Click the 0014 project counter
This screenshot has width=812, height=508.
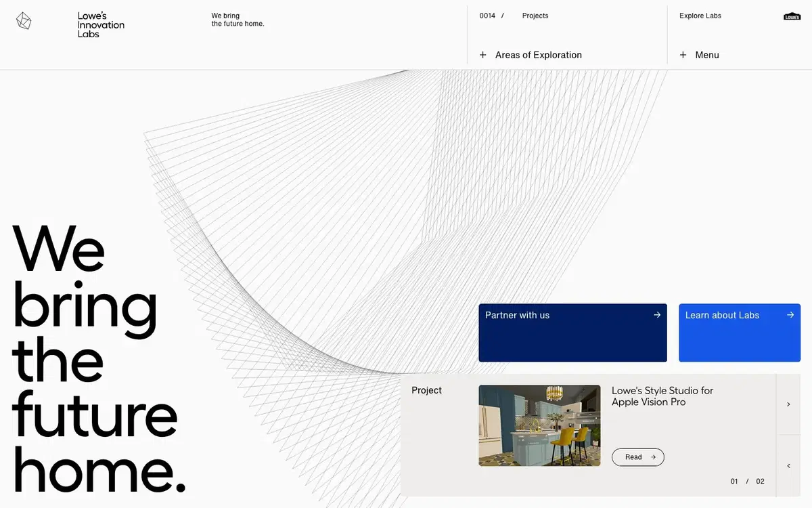487,16
